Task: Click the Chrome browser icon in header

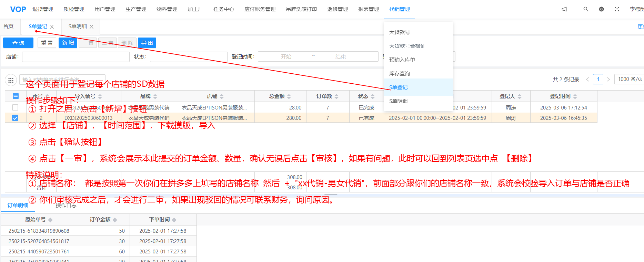Action: (x=601, y=9)
